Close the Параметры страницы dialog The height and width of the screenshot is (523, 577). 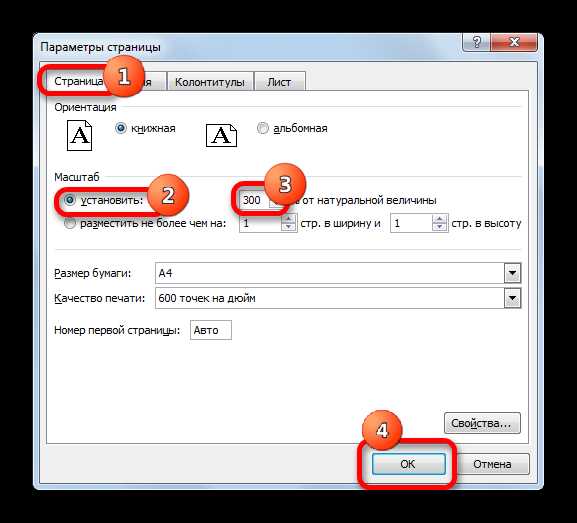click(514, 42)
